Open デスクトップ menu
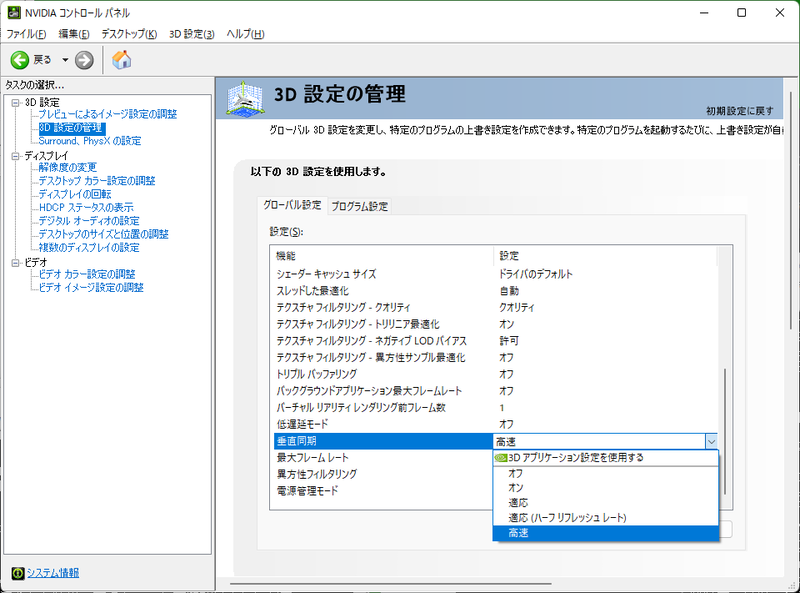Screen dimensions: 800x593 [129, 34]
